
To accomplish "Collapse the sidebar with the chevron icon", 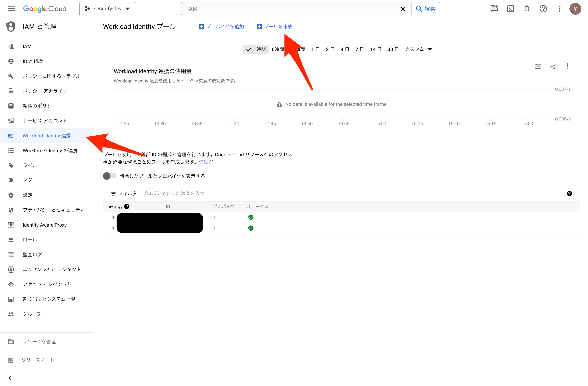I will click(x=11, y=378).
